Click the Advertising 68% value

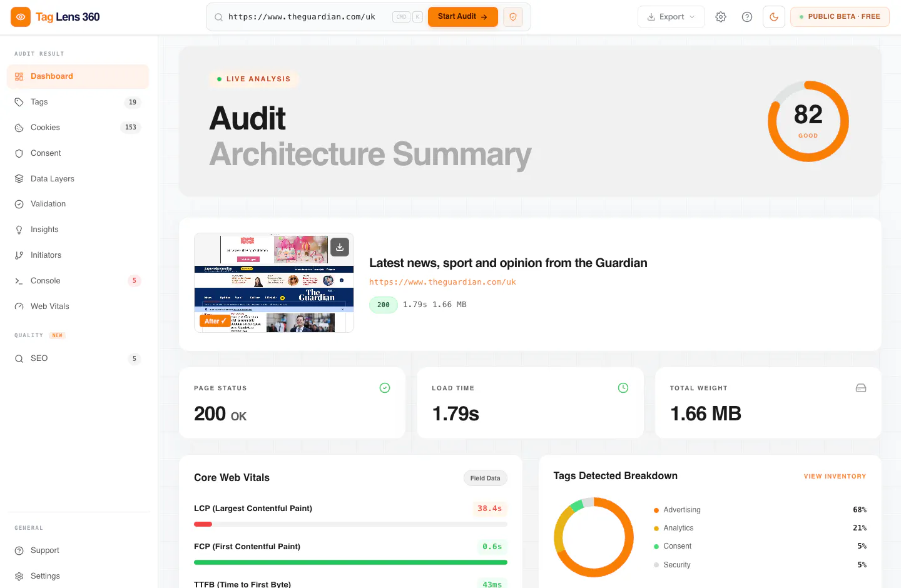click(x=860, y=510)
